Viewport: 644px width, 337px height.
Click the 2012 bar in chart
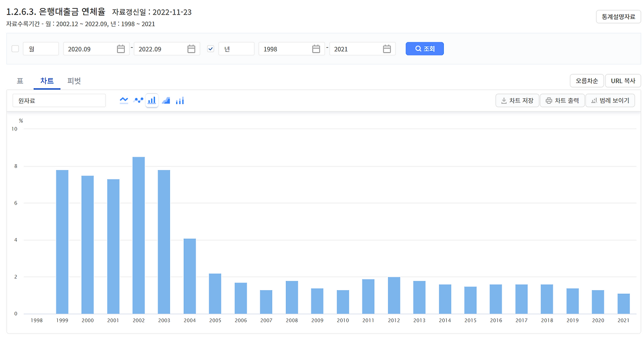394,295
